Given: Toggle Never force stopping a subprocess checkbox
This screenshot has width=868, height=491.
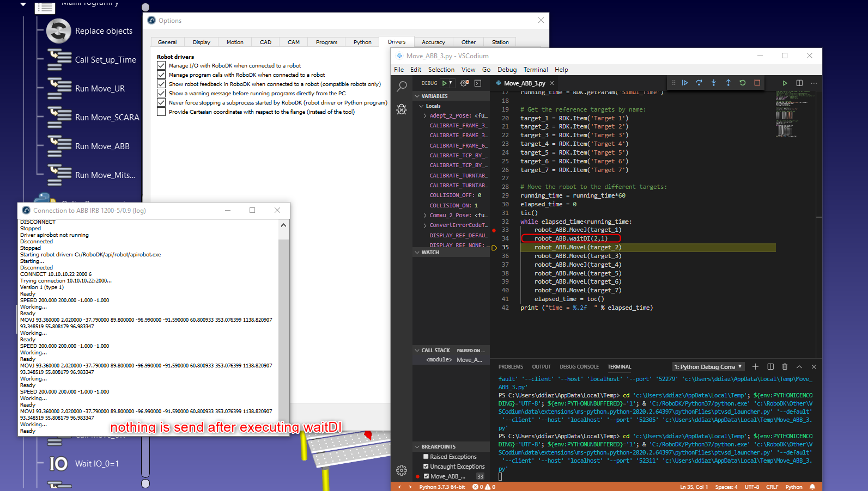Looking at the screenshot, I should click(161, 102).
